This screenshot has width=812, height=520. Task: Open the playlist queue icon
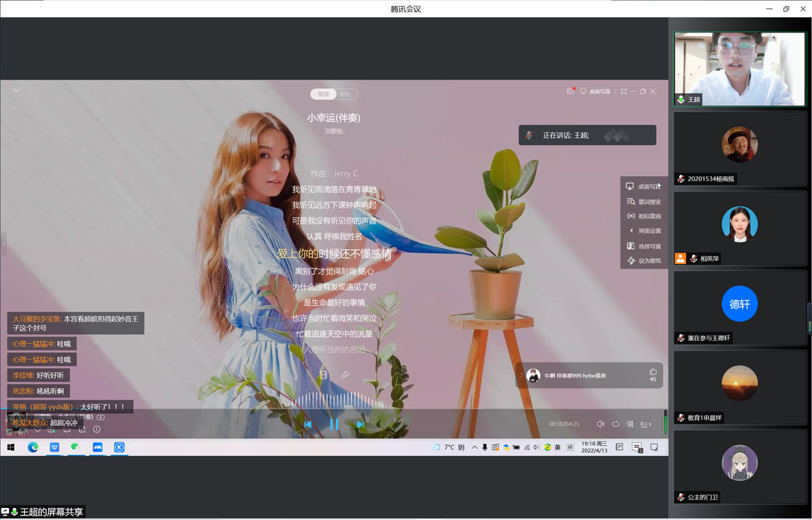[645, 424]
